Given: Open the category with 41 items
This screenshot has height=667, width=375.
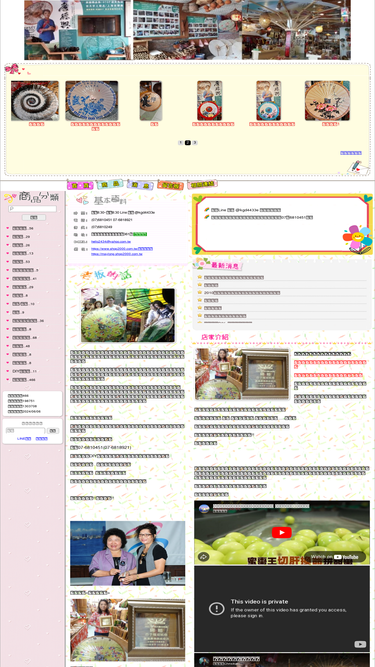Looking at the screenshot, I should point(25,279).
